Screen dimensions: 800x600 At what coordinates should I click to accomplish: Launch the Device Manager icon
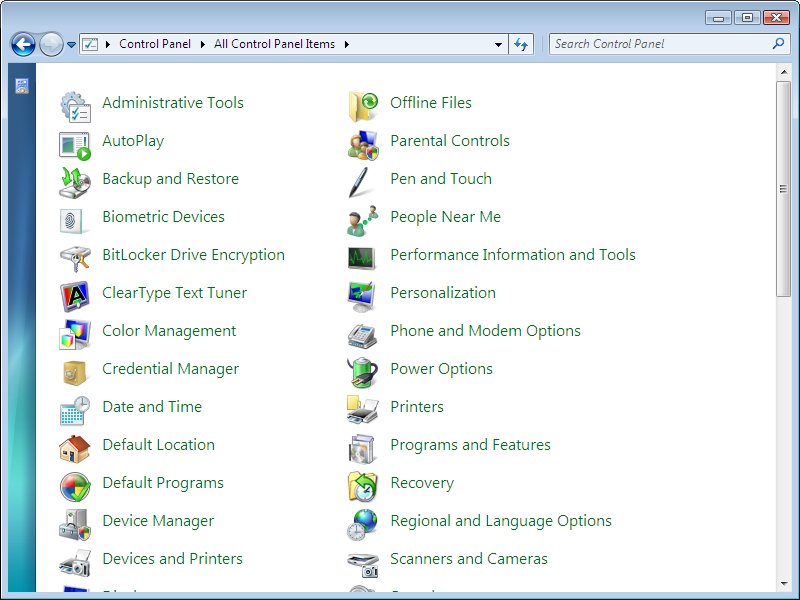click(75, 524)
